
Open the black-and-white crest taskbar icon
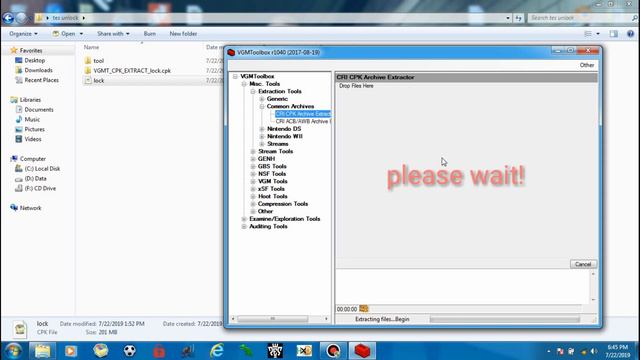click(x=275, y=351)
